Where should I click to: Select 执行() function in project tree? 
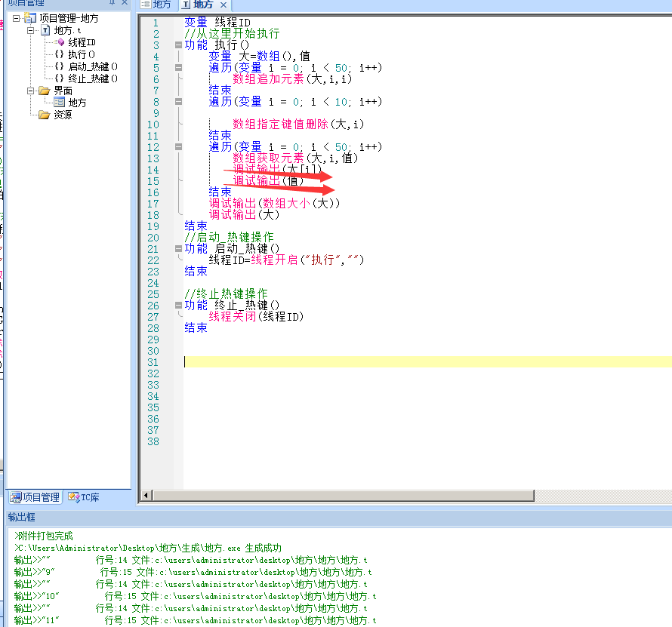click(x=82, y=54)
